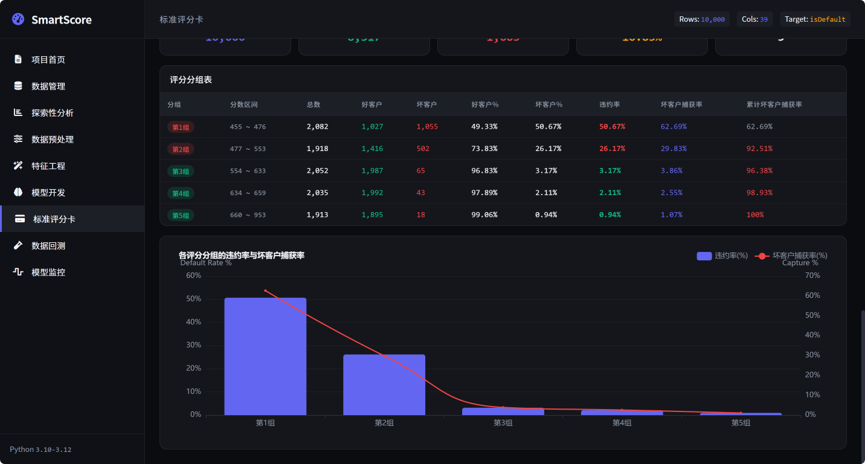Click the 分数区间 column header
This screenshot has height=464, width=865.
[244, 104]
